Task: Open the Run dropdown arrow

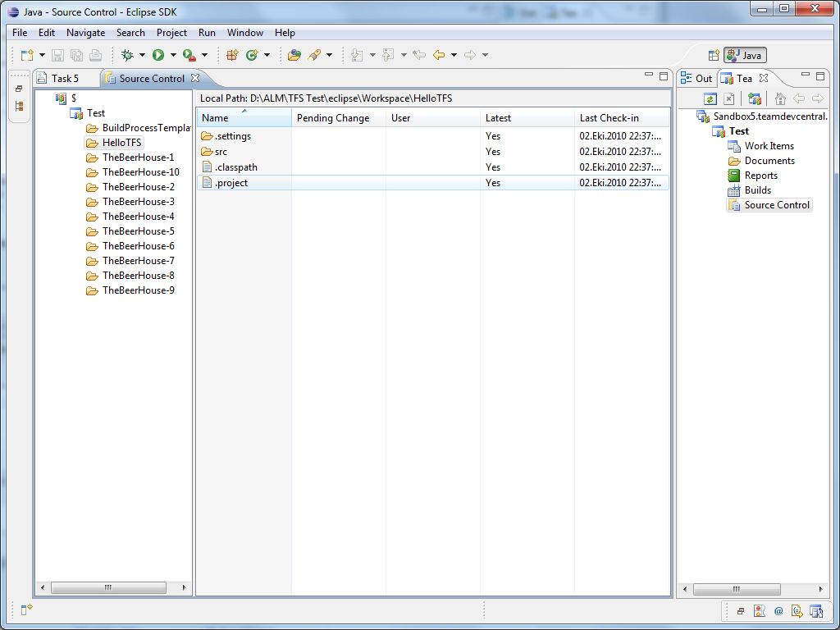Action: (x=173, y=55)
